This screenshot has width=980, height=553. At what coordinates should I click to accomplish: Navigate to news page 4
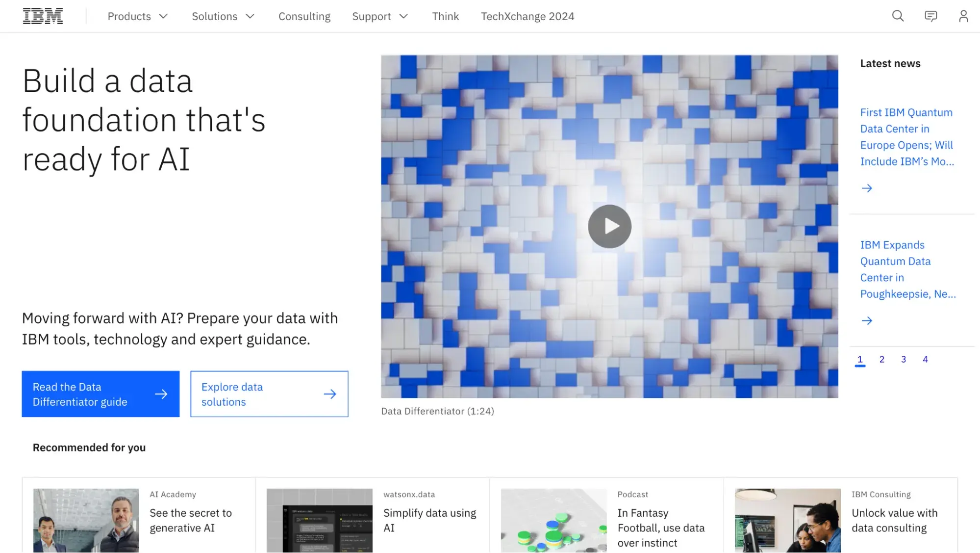[x=926, y=359]
